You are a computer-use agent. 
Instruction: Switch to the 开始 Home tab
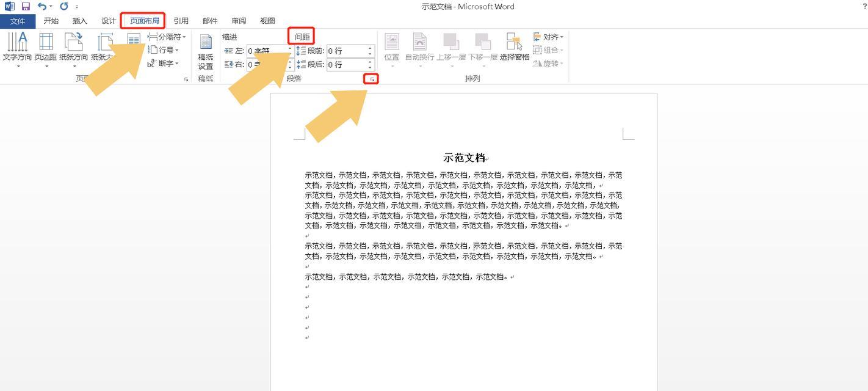[51, 21]
